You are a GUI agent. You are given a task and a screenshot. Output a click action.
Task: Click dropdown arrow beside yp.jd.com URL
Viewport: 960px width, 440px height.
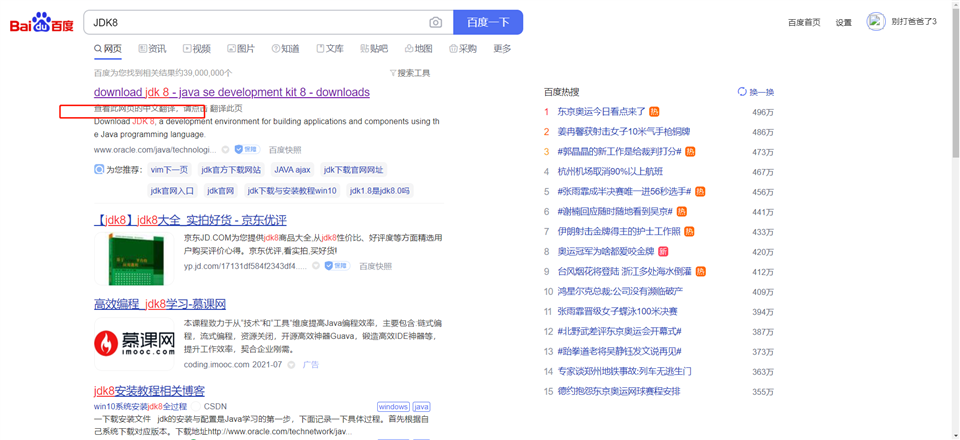316,266
